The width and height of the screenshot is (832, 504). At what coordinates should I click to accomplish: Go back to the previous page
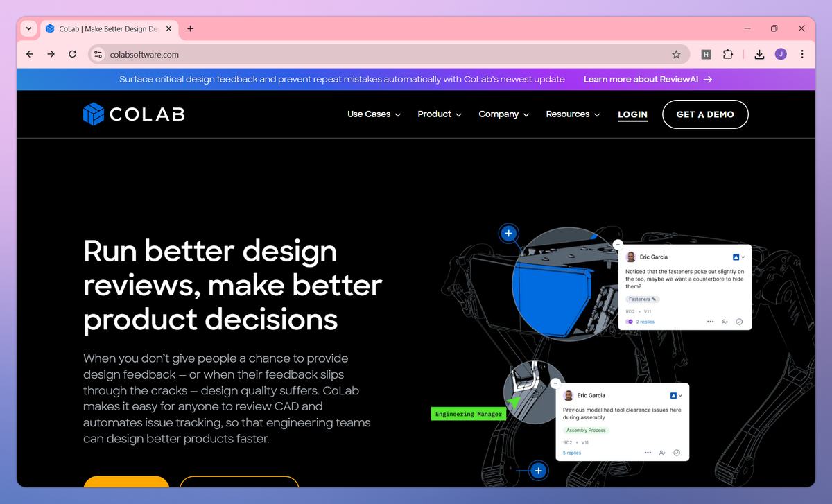point(29,54)
